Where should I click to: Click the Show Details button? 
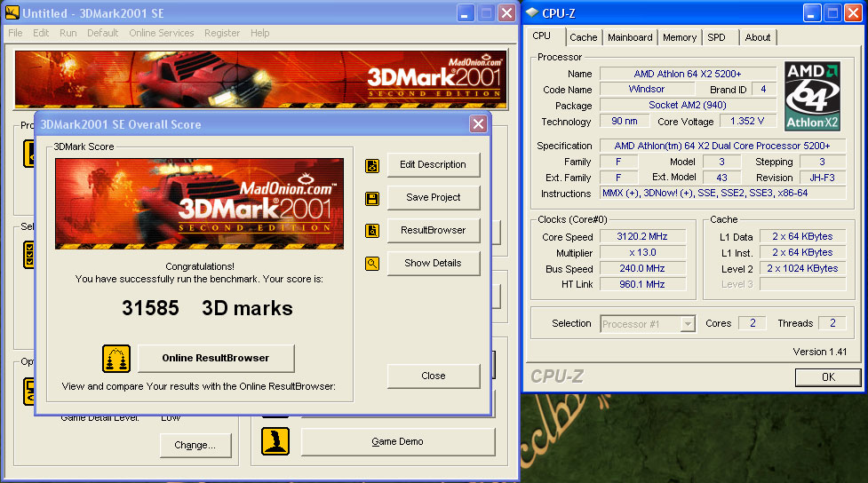[433, 264]
